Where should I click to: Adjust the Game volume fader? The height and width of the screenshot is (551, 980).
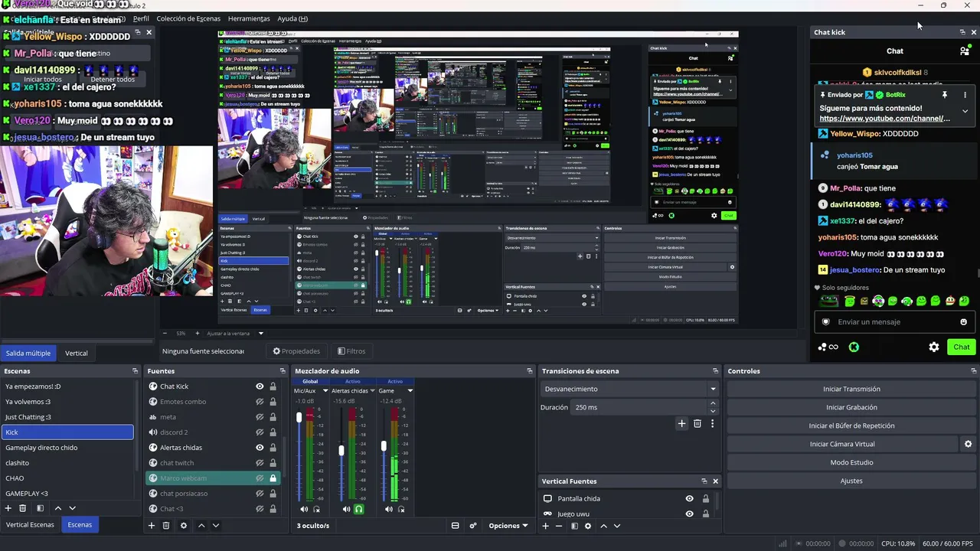click(x=384, y=446)
